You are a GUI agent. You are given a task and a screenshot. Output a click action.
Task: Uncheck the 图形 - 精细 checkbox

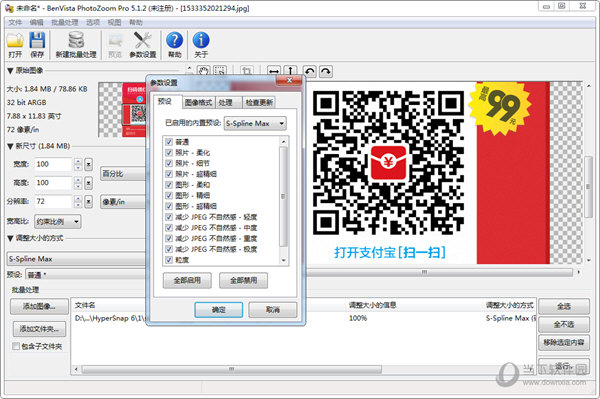[169, 195]
